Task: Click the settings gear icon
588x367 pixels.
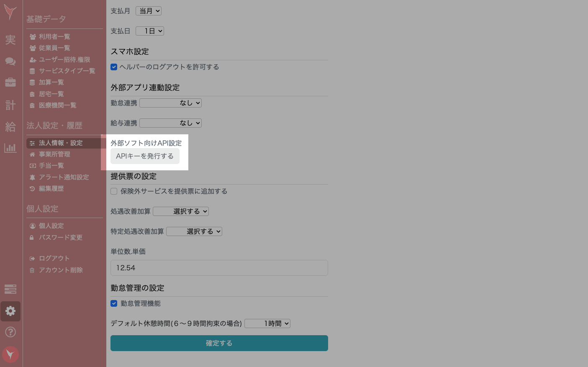Action: tap(10, 311)
